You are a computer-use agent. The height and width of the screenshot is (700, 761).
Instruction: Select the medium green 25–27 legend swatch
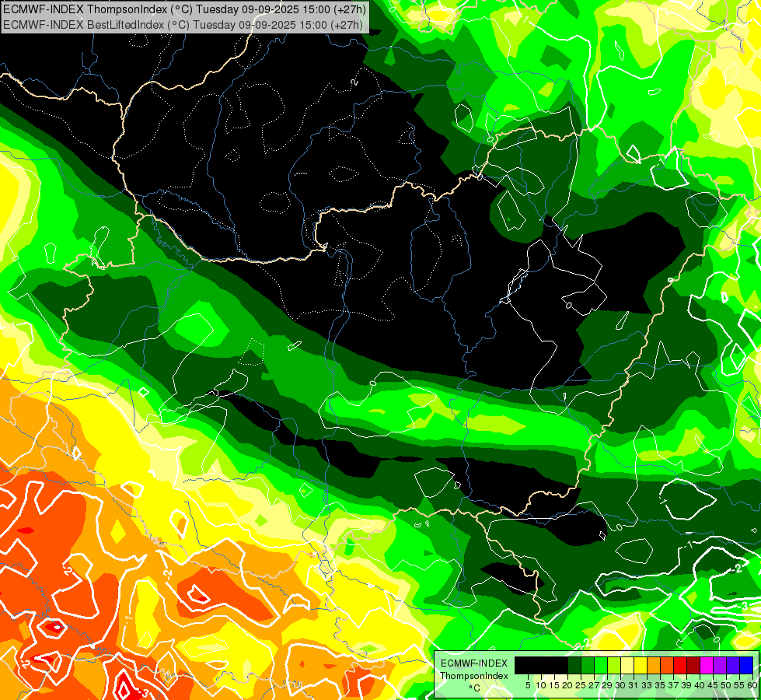[588, 665]
